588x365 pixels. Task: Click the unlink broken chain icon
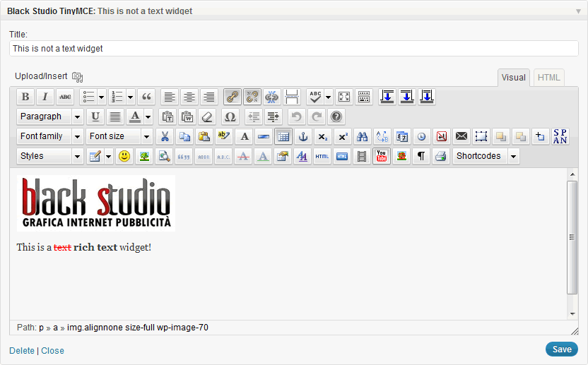click(252, 97)
